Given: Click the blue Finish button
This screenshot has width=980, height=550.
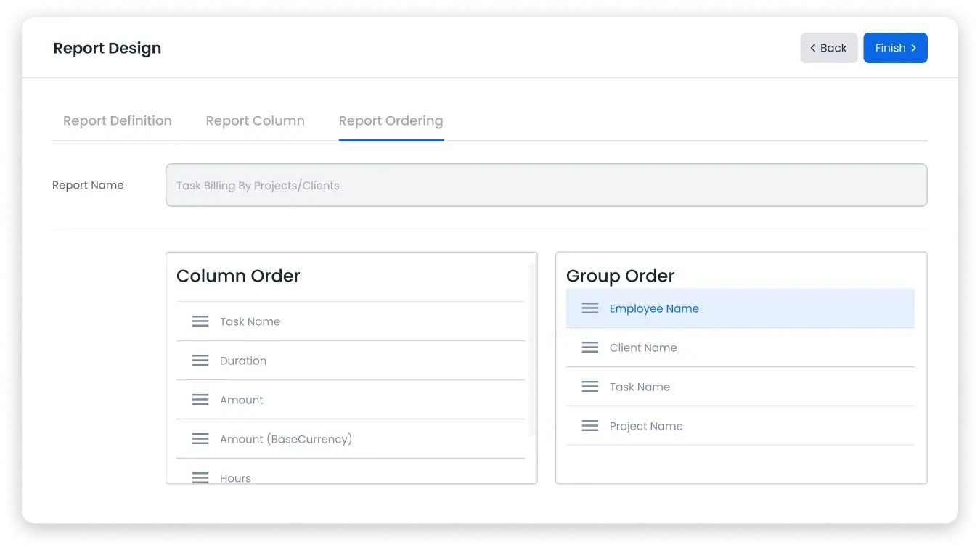Looking at the screenshot, I should tap(895, 48).
